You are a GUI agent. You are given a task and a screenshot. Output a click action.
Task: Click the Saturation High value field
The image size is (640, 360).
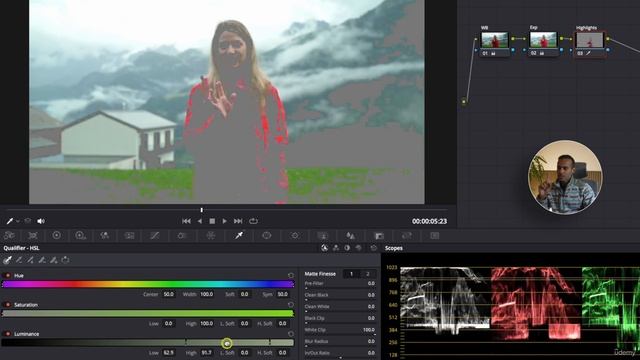[x=207, y=323]
